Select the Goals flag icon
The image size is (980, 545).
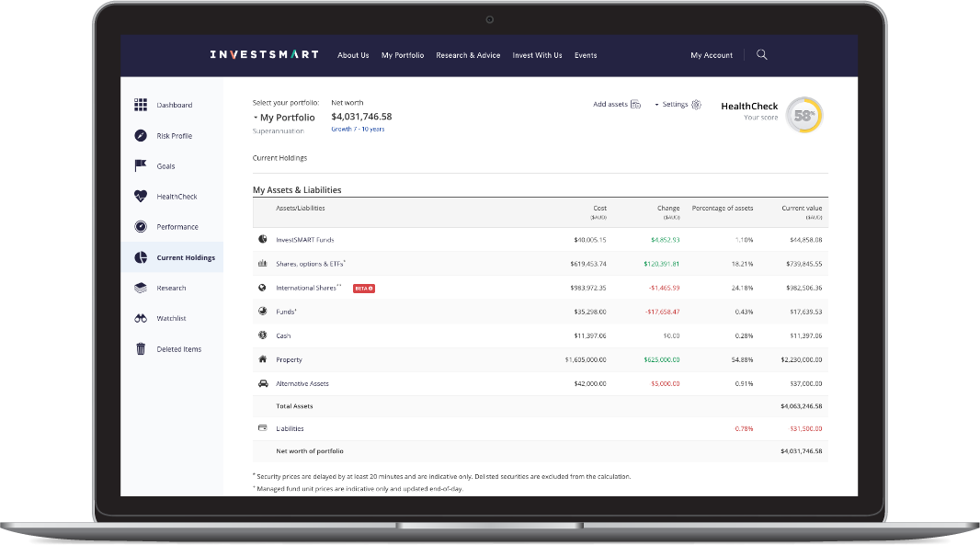(141, 165)
